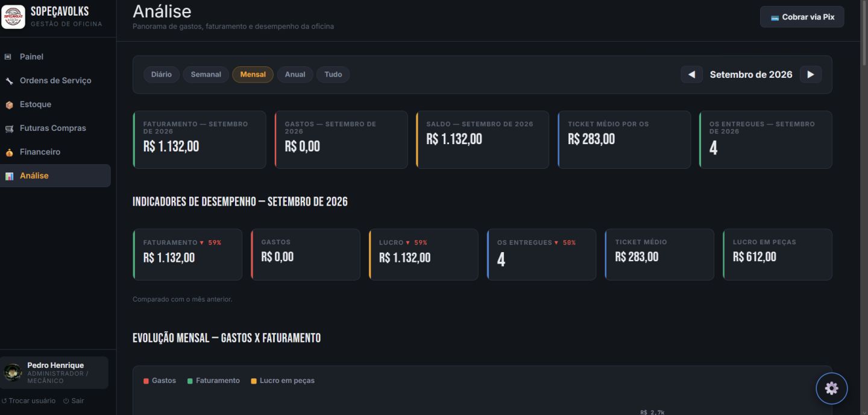Click the Ticket Médio por OS value R$ 283,00
Image resolution: width=868 pixels, height=415 pixels.
pyautogui.click(x=591, y=139)
